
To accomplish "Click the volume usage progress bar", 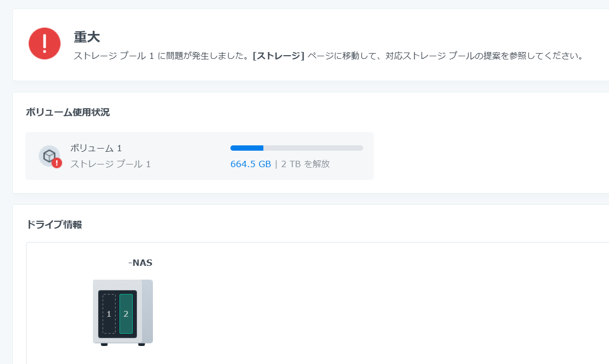I will pyautogui.click(x=296, y=148).
